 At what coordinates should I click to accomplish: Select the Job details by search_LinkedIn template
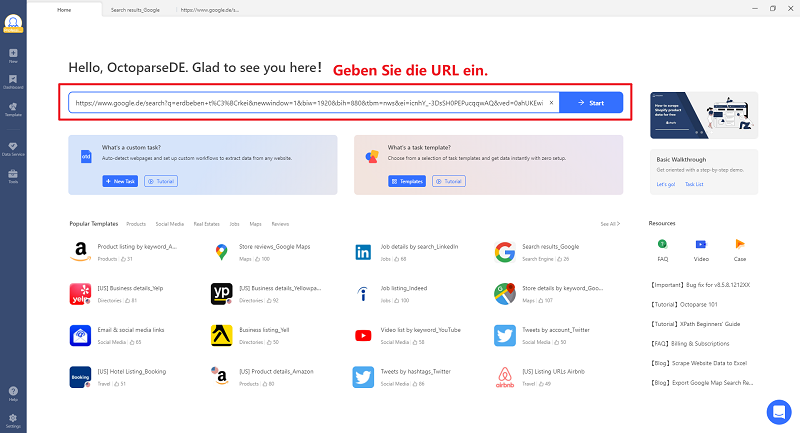click(406, 252)
